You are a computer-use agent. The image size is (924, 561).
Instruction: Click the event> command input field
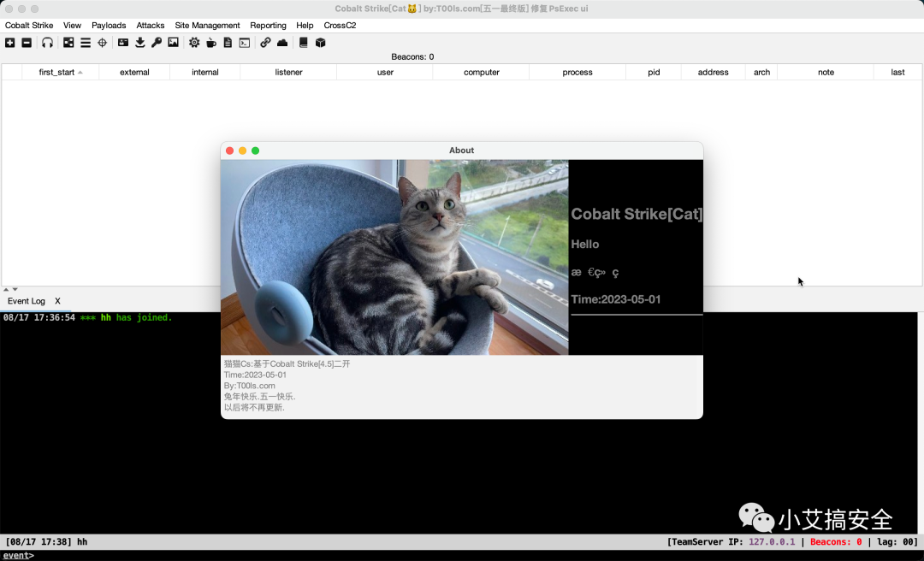click(462, 555)
